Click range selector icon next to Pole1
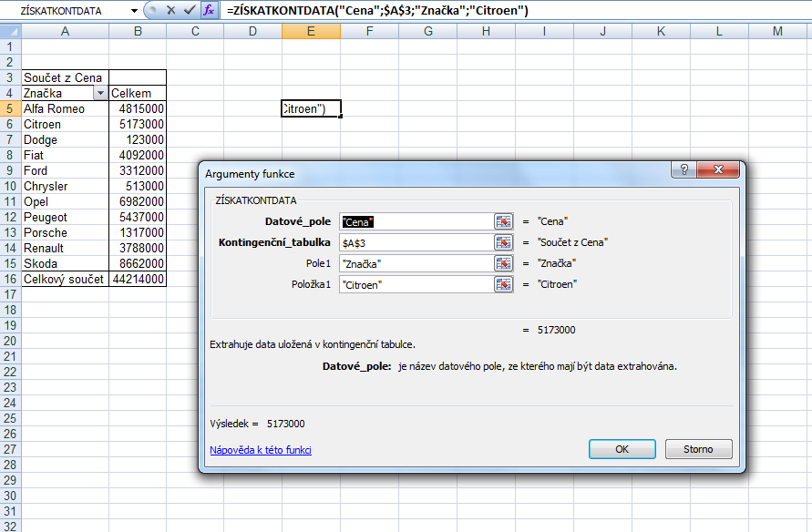Screen dimensions: 812x532 click(x=503, y=263)
